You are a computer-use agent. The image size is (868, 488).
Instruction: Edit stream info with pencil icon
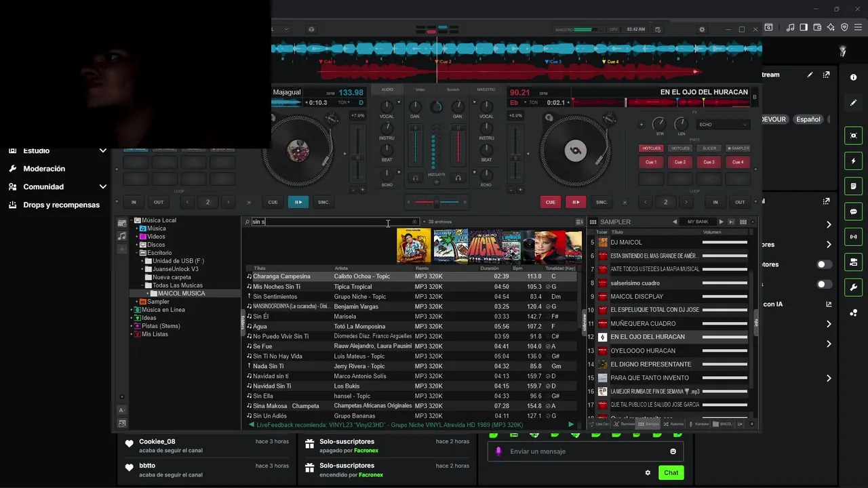(x=810, y=75)
